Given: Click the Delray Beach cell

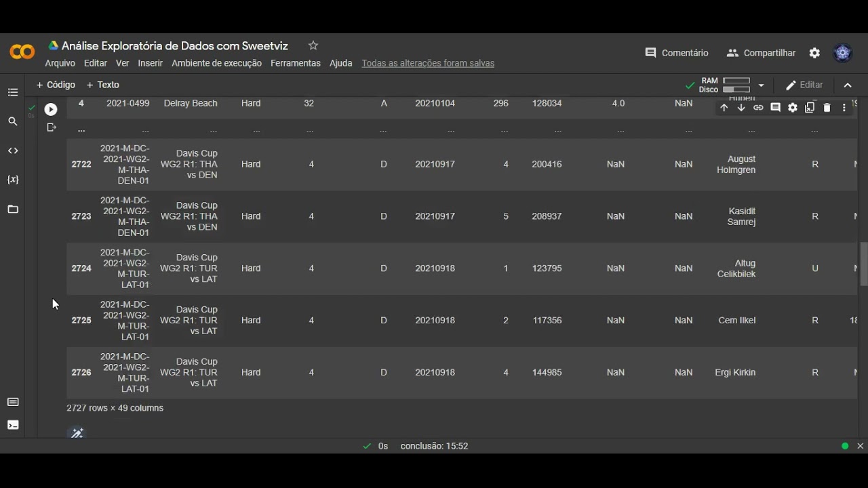Looking at the screenshot, I should click(x=191, y=103).
